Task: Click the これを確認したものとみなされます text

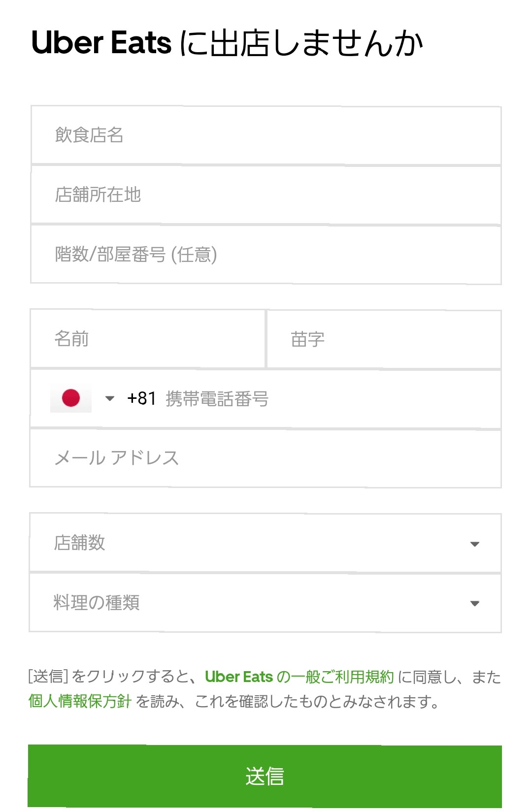Action: (317, 701)
